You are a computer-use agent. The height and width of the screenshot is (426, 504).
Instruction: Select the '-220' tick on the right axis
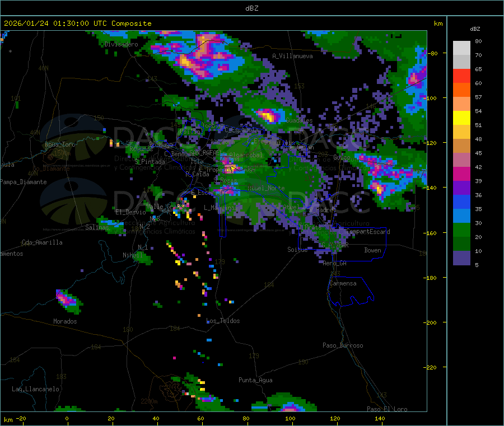tap(430, 367)
